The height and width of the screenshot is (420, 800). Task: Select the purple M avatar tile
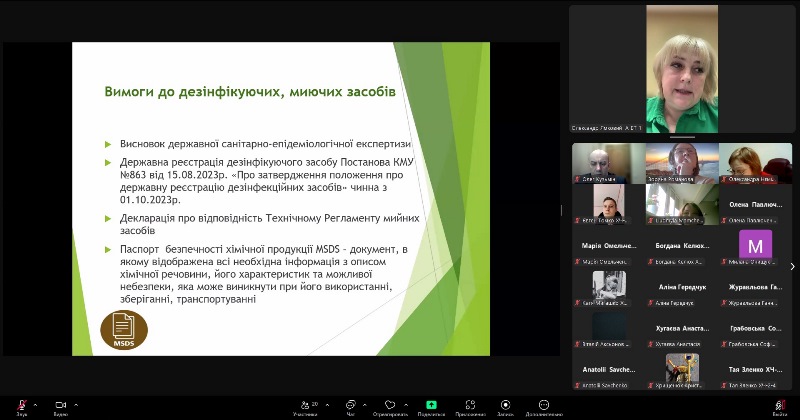[755, 246]
